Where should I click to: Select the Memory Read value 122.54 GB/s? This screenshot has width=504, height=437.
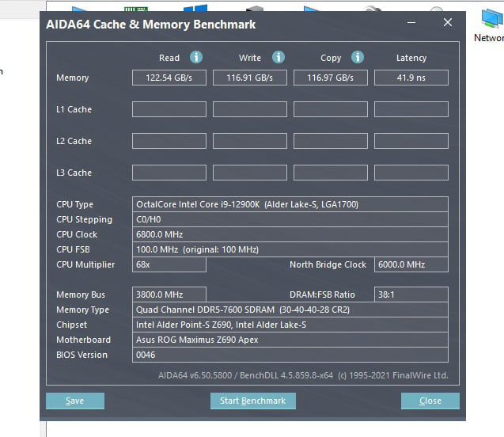point(169,78)
